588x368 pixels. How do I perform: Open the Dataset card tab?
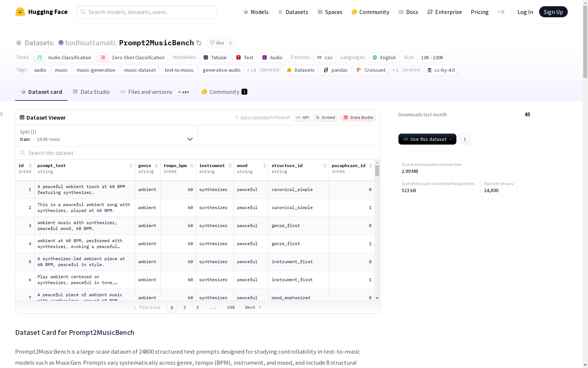(41, 92)
